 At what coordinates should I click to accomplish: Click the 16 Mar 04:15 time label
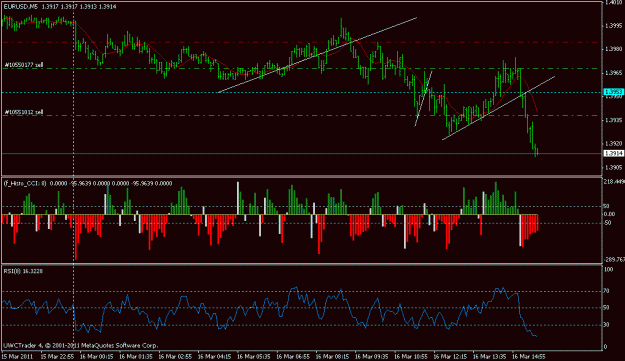click(x=214, y=356)
